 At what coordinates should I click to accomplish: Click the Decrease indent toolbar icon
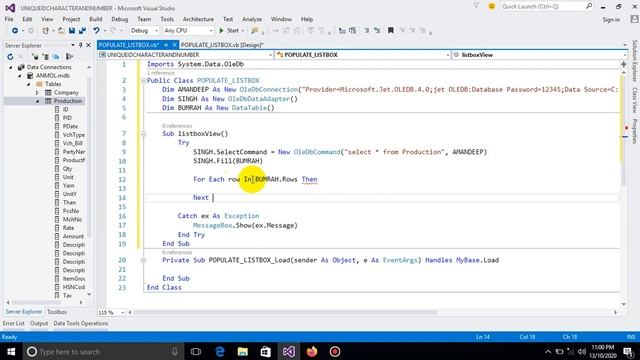coord(342,31)
